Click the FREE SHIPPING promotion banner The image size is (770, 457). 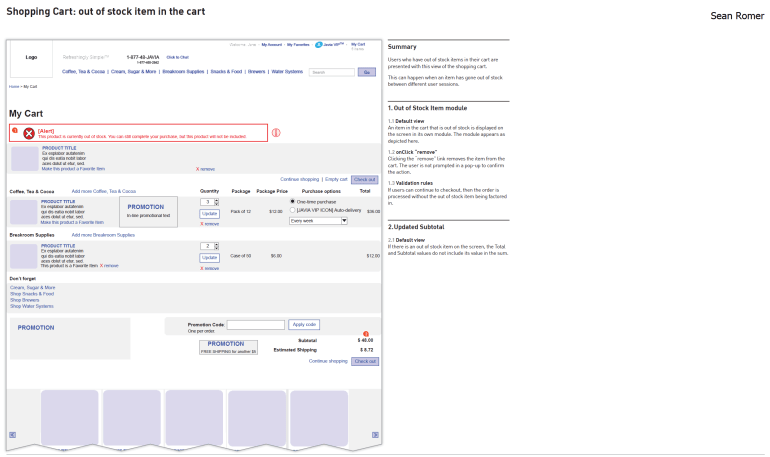(228, 348)
